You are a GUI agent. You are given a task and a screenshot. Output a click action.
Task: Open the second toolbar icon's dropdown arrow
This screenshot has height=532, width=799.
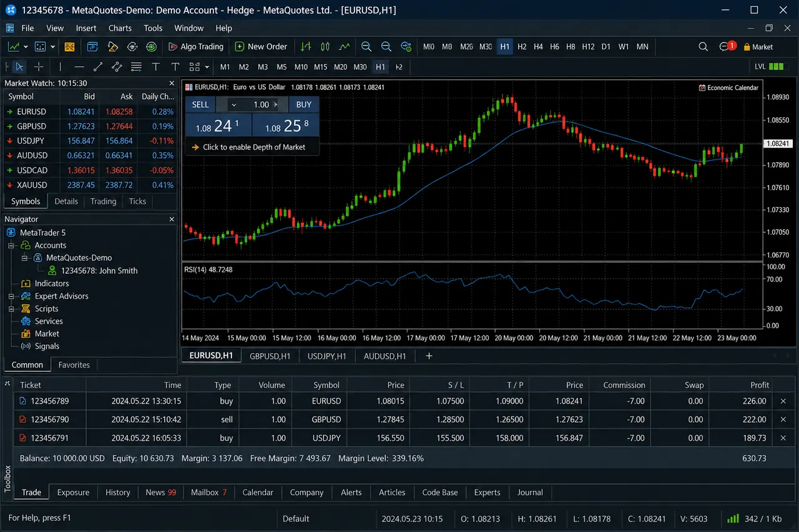click(53, 47)
